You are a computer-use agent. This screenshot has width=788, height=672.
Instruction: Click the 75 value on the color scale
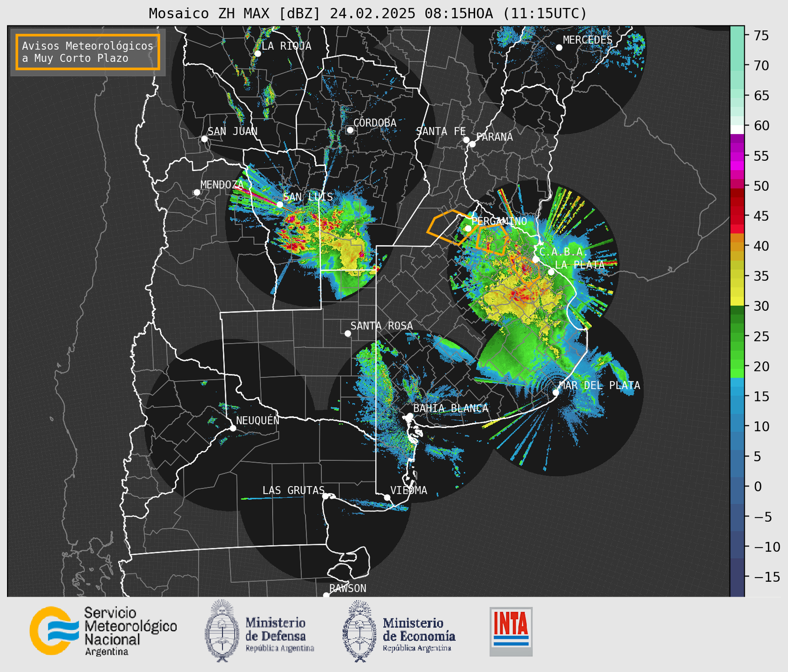pos(761,36)
